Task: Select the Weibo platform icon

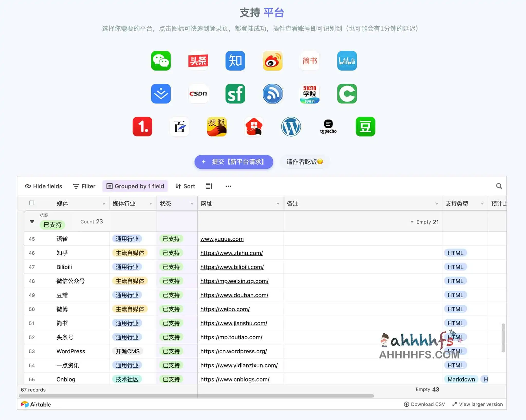Action: click(273, 61)
